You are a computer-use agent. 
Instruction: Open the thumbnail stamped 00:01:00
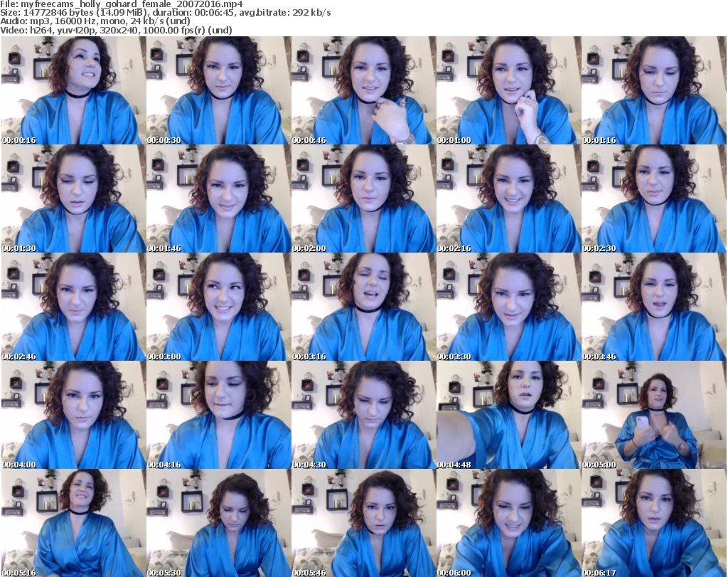[x=508, y=90]
